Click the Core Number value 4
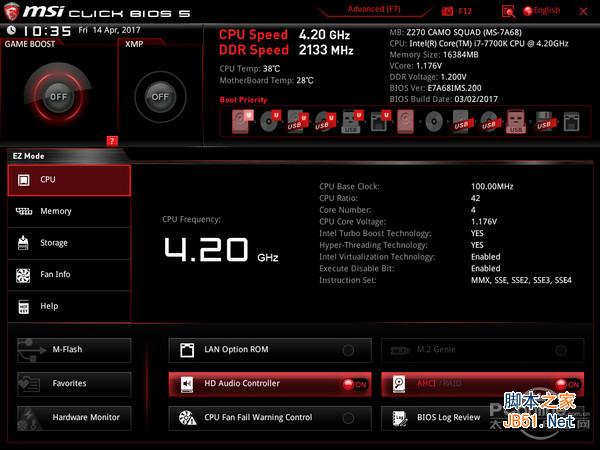 click(x=473, y=210)
